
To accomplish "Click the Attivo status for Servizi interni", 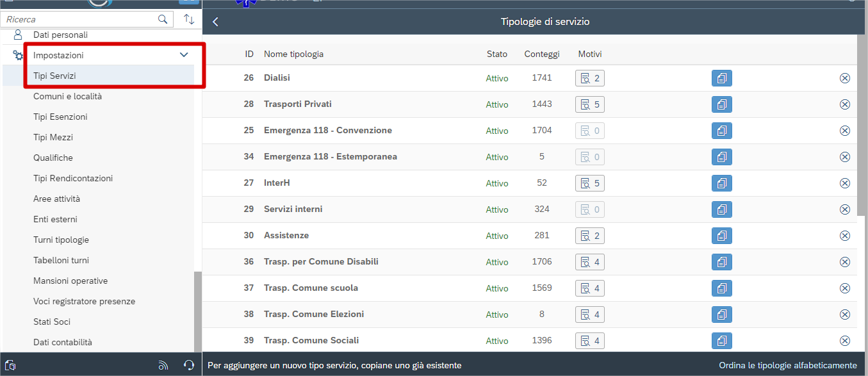I will coord(497,209).
